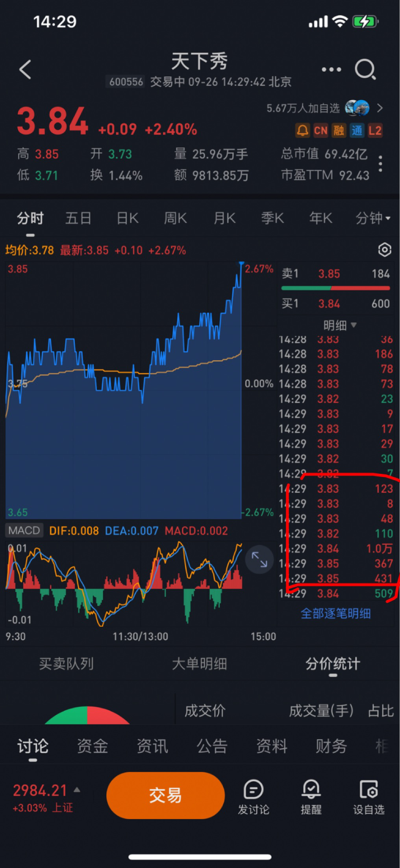Switch to the 周K weekly chart tab
Screen dimensions: 400x868
(176, 218)
